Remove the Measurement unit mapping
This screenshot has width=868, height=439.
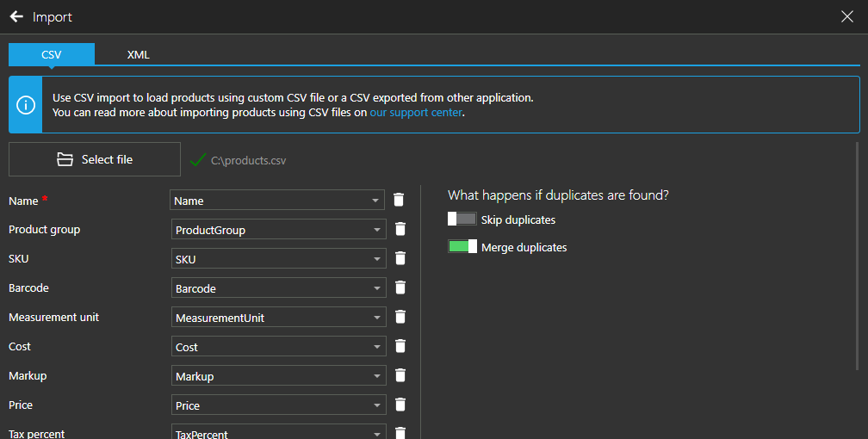pyautogui.click(x=400, y=317)
